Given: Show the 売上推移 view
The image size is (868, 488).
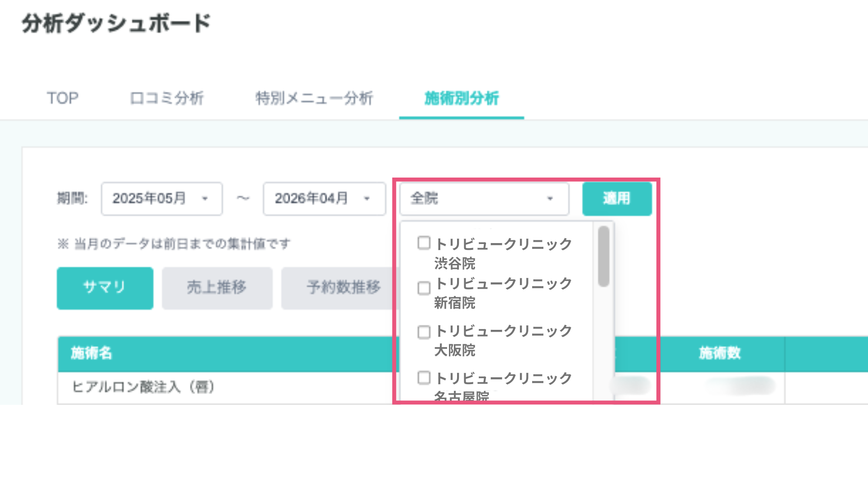Looking at the screenshot, I should pyautogui.click(x=217, y=288).
